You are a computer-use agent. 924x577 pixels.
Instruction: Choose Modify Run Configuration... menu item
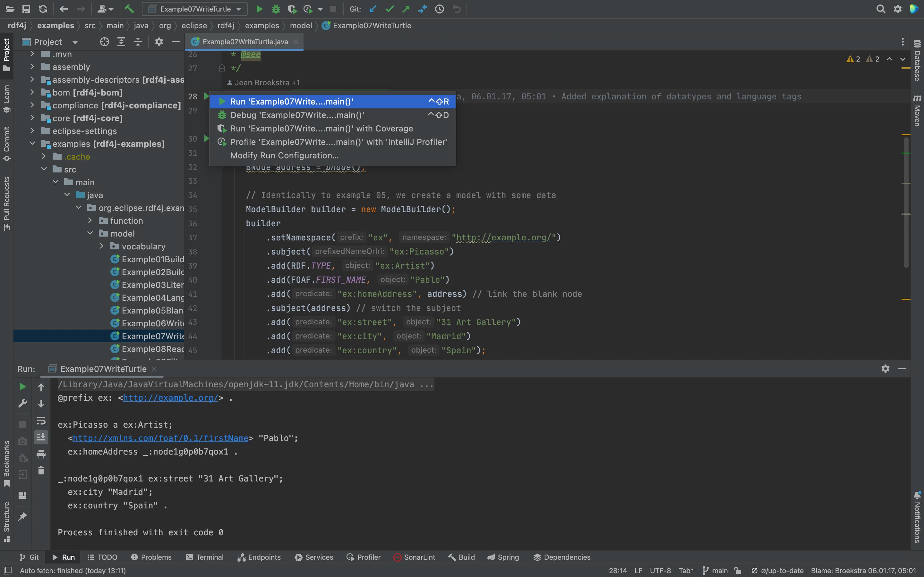click(x=284, y=155)
